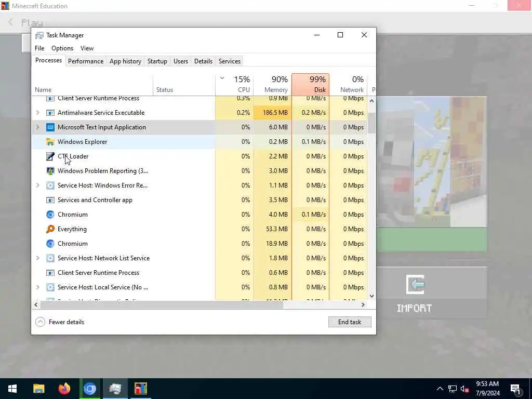Sort processes by Disk column header
532x399 pixels.
(311, 85)
